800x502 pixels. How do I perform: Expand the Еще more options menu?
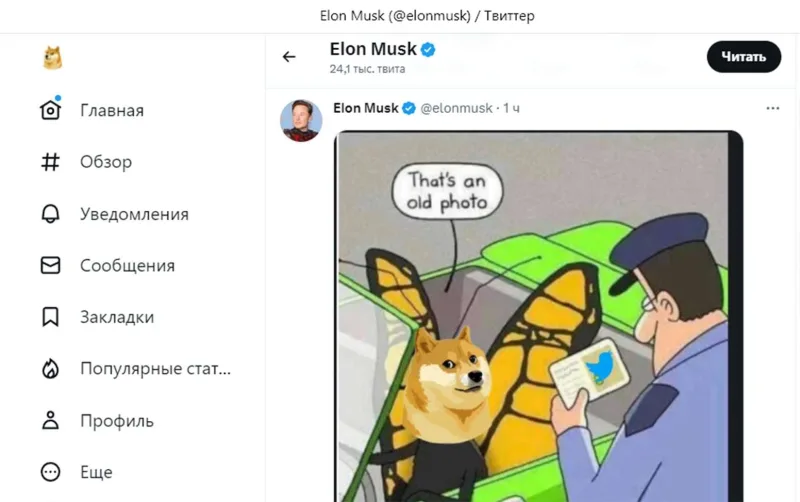[50, 472]
